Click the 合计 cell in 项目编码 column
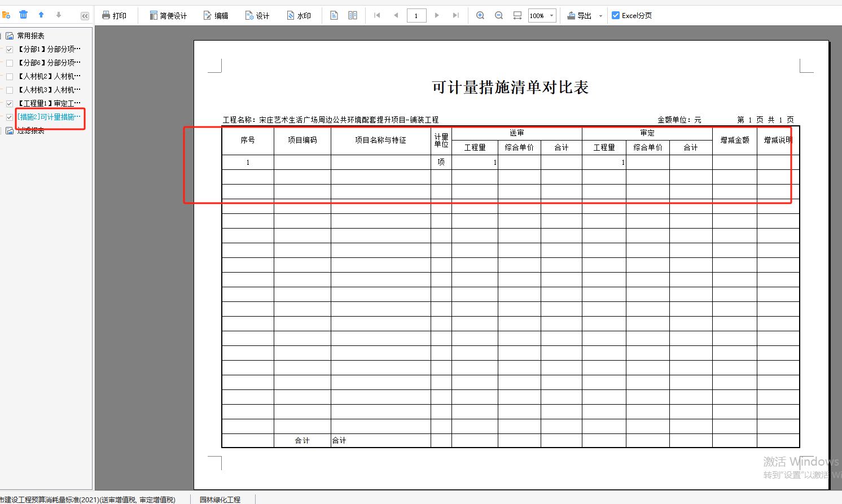Screen dimensions: 842x504 coord(302,440)
